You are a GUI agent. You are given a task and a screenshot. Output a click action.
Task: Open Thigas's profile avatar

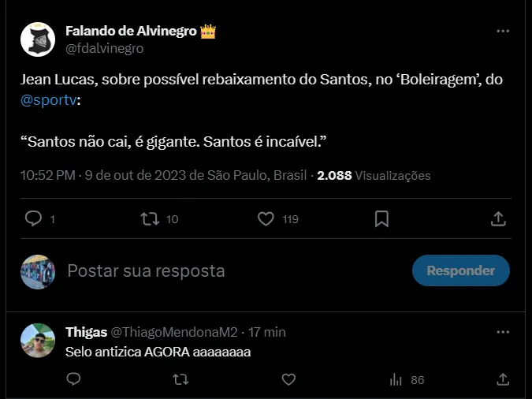click(x=37, y=339)
